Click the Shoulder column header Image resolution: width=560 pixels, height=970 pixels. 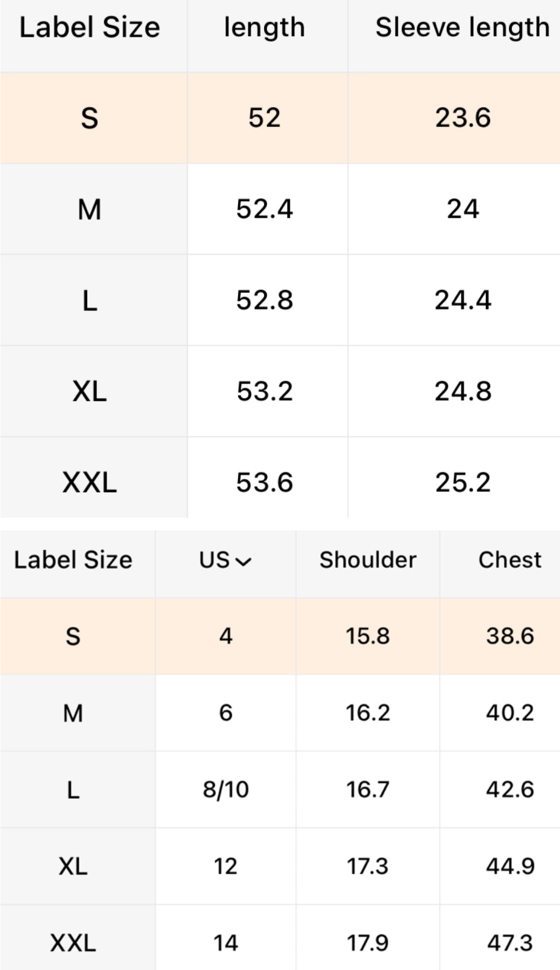pyautogui.click(x=368, y=560)
